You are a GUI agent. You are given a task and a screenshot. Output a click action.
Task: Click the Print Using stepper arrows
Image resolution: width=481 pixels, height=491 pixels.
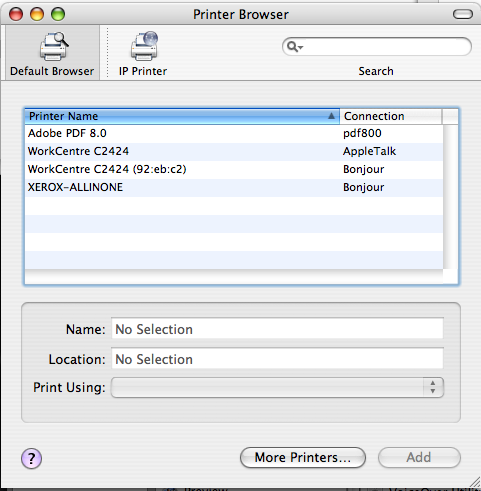pyautogui.click(x=433, y=387)
